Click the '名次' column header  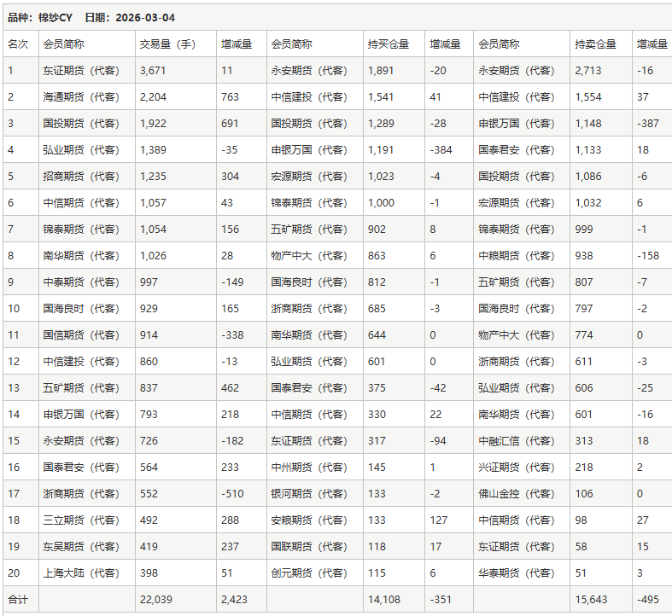[x=18, y=44]
